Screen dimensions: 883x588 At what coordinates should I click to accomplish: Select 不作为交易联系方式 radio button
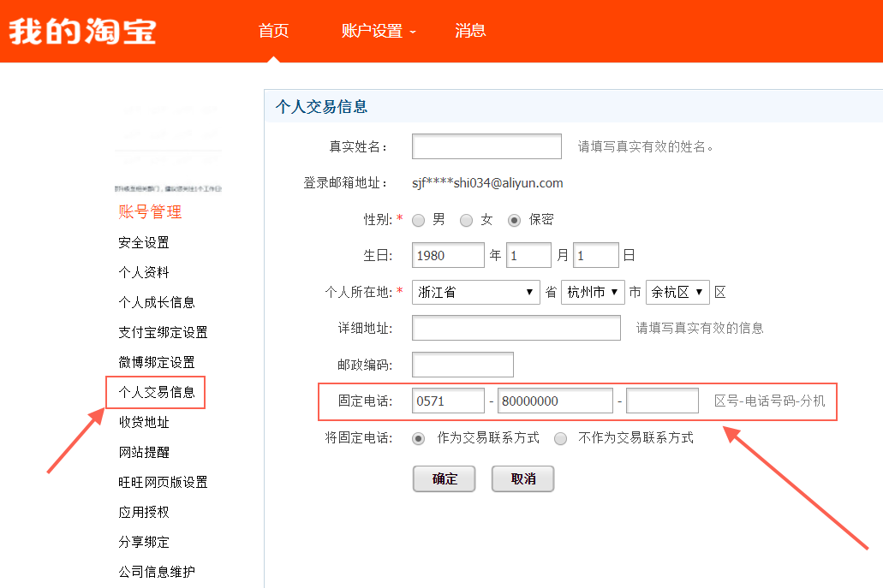click(x=560, y=438)
